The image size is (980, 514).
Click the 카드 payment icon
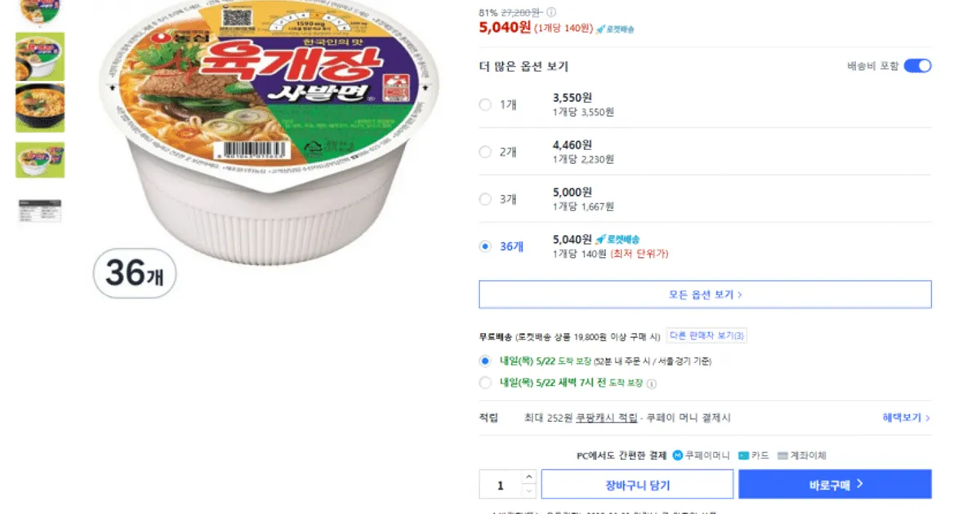pos(743,455)
